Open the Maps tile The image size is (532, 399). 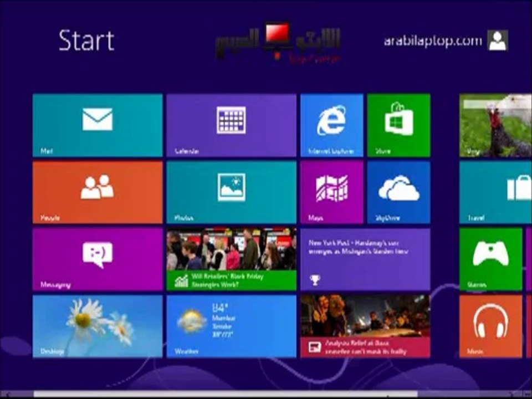click(331, 192)
